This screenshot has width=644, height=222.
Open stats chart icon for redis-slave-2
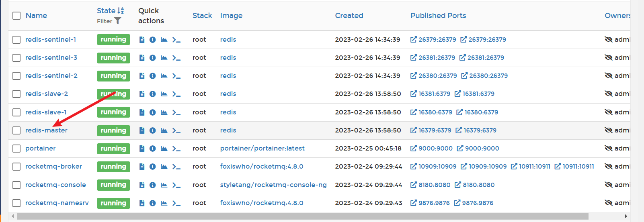pyautogui.click(x=164, y=94)
